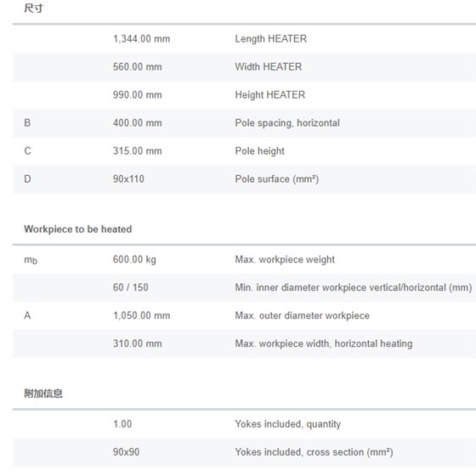This screenshot has height=476, width=476.
Task: Select Max. outer diameter workpiece label
Action: point(302,315)
